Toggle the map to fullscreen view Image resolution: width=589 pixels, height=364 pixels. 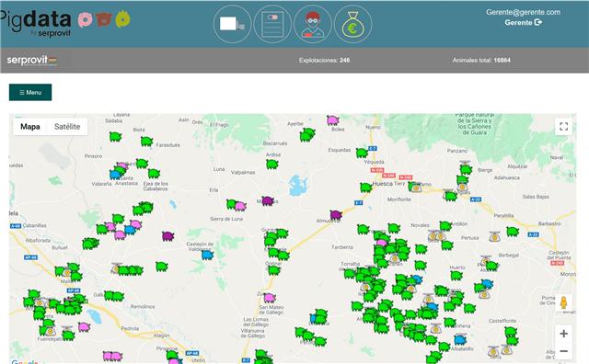(x=563, y=127)
